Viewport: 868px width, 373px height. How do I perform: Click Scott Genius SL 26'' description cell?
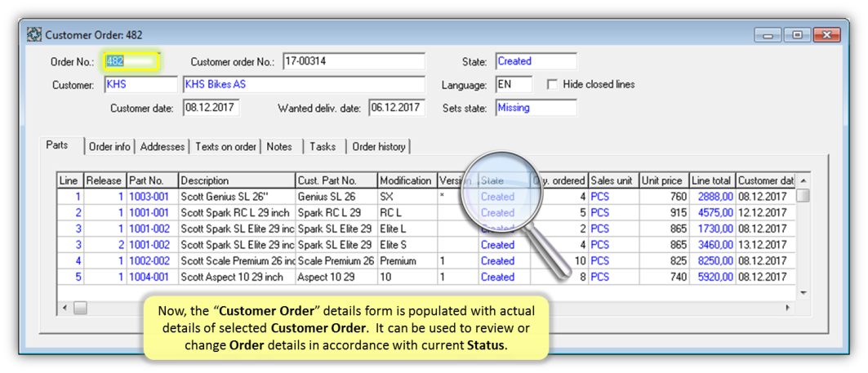click(237, 197)
